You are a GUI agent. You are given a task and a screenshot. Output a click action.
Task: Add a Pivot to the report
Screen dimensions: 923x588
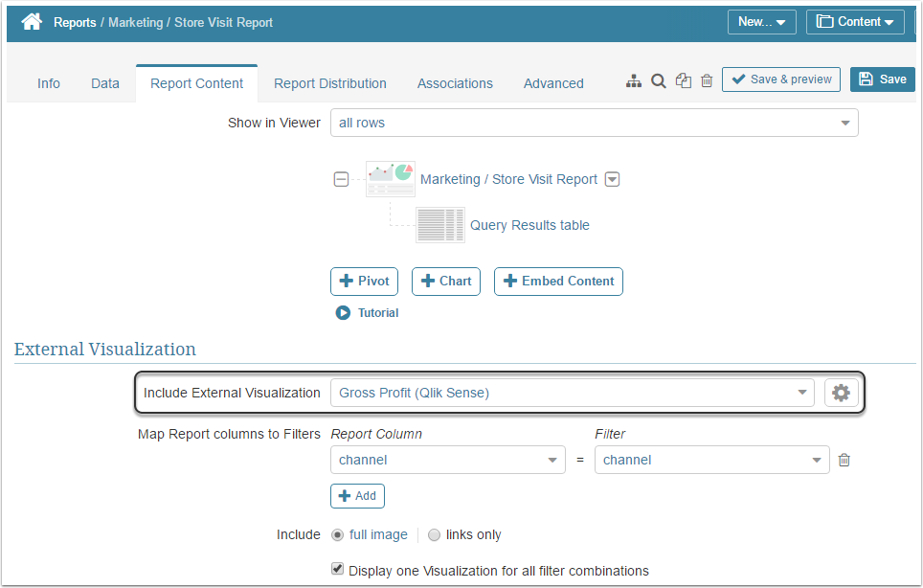pyautogui.click(x=365, y=282)
